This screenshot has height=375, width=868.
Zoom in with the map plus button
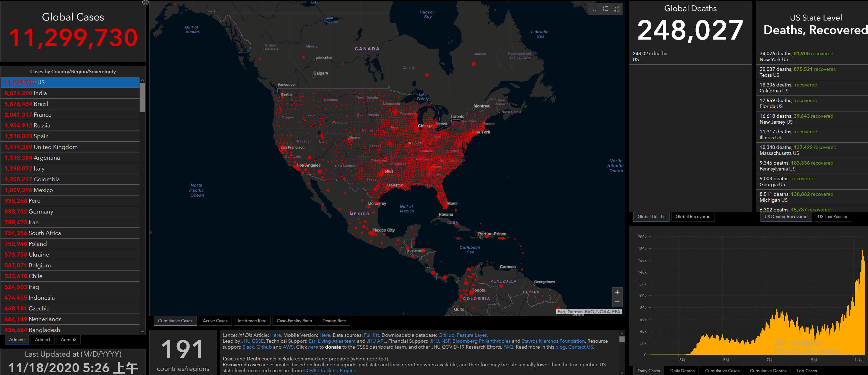[617, 292]
